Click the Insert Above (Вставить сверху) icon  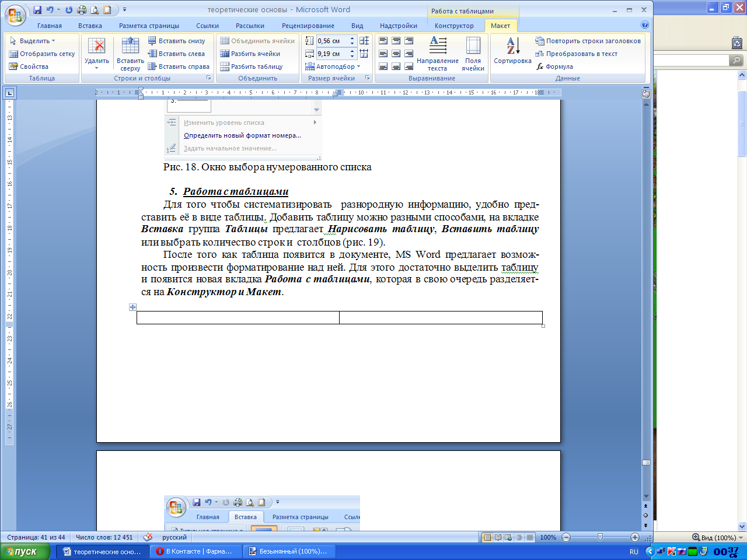coord(130,47)
